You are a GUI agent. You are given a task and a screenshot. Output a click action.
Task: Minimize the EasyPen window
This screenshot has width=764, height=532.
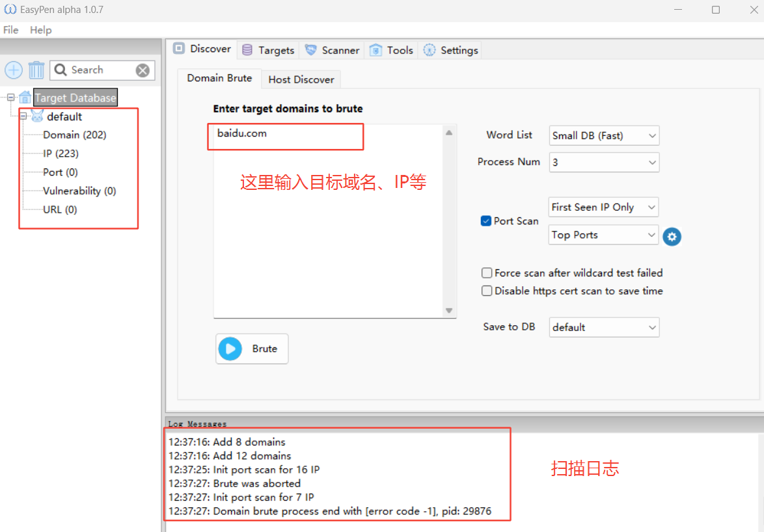678,10
